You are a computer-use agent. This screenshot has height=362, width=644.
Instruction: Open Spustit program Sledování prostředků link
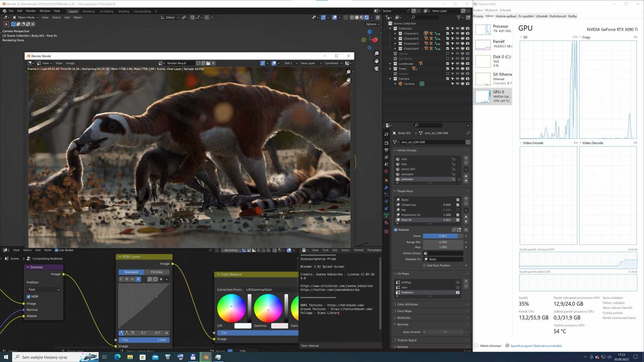(x=536, y=346)
